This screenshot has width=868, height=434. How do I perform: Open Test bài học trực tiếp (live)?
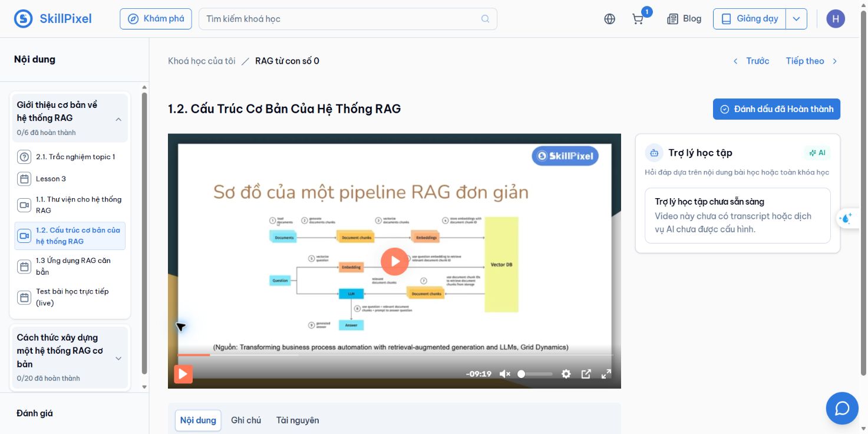(70, 297)
